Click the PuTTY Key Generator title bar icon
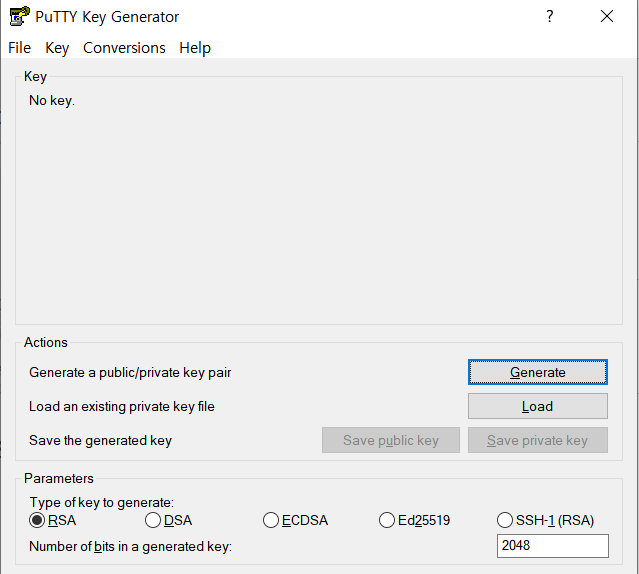Image resolution: width=639 pixels, height=574 pixels. tap(19, 16)
